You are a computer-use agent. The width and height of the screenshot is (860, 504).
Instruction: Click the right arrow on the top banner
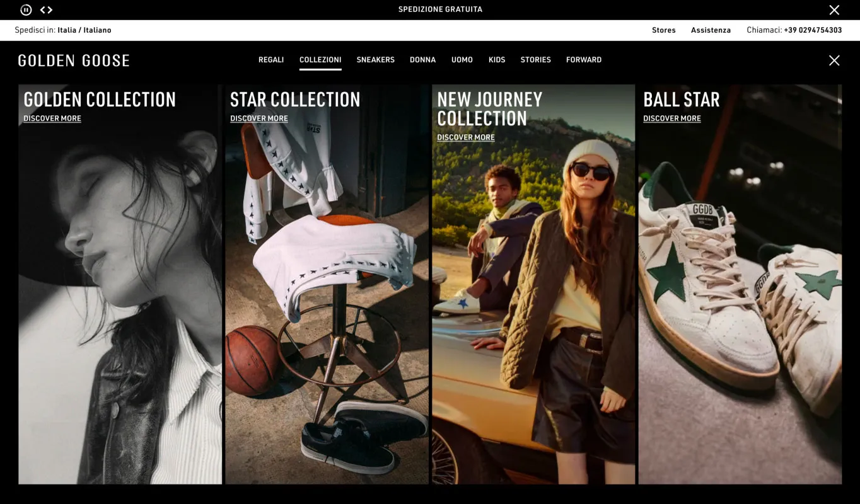pos(49,9)
